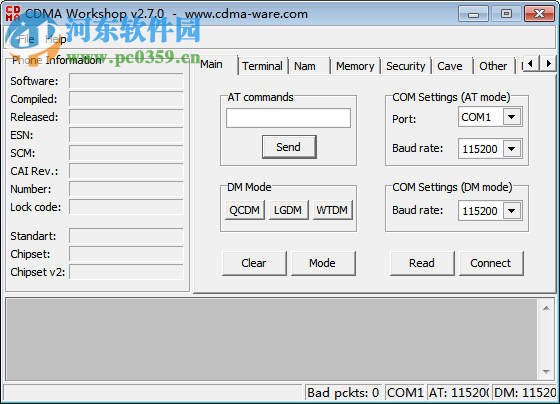Click the Connect button
The image size is (560, 404).
click(491, 263)
